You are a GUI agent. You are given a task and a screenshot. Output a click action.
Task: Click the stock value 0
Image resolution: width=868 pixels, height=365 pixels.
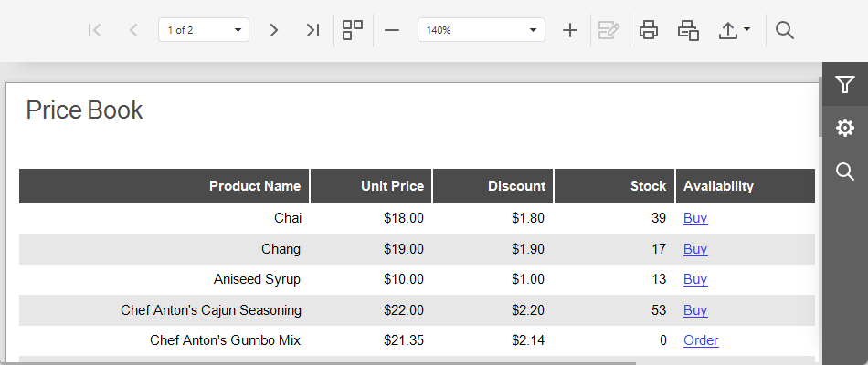pos(663,340)
